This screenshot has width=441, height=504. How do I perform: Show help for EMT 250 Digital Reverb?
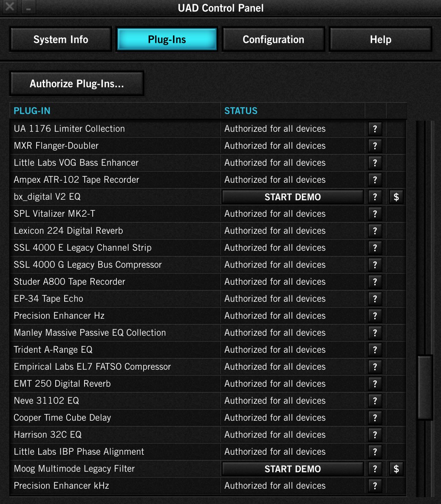[x=375, y=384]
